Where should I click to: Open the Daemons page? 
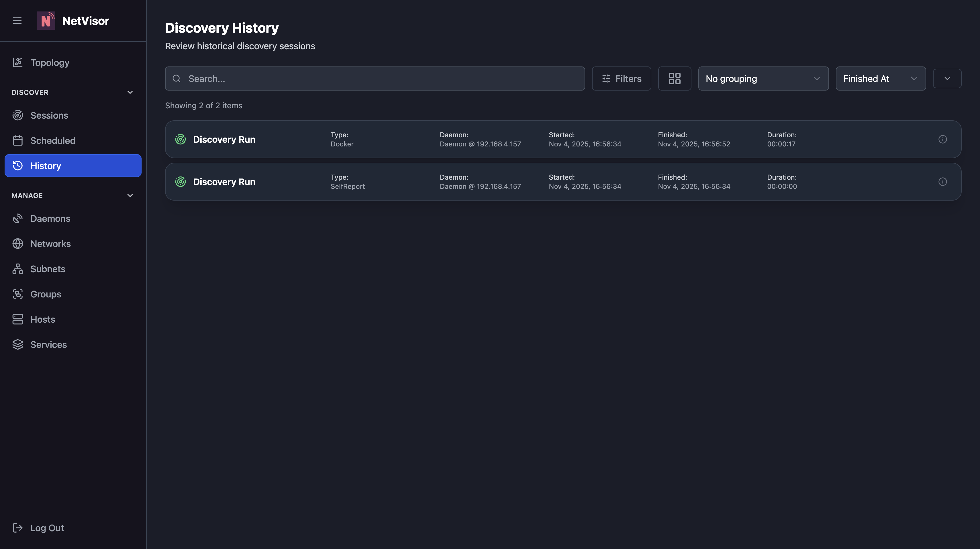73,218
